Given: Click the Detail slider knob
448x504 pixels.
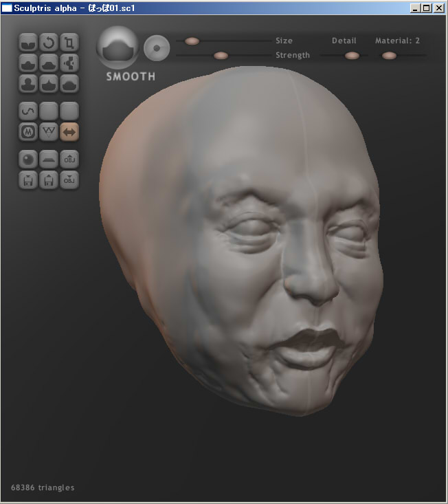Looking at the screenshot, I should click(x=352, y=56).
